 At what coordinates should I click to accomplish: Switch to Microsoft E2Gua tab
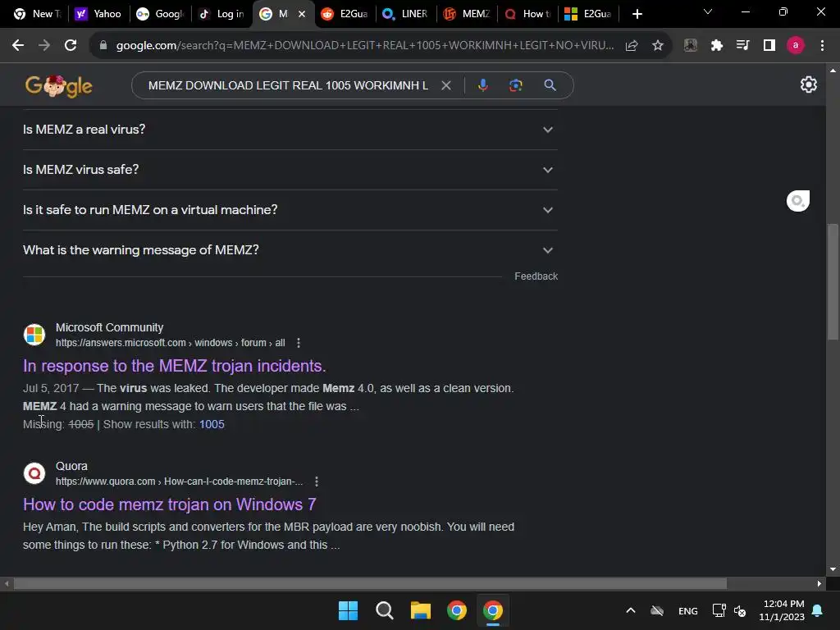(x=589, y=14)
